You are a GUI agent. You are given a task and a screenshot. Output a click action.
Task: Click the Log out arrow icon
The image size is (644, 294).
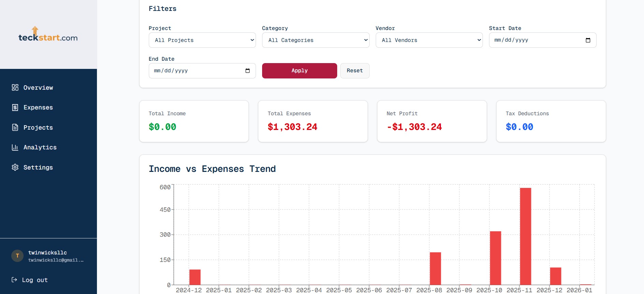tap(14, 280)
